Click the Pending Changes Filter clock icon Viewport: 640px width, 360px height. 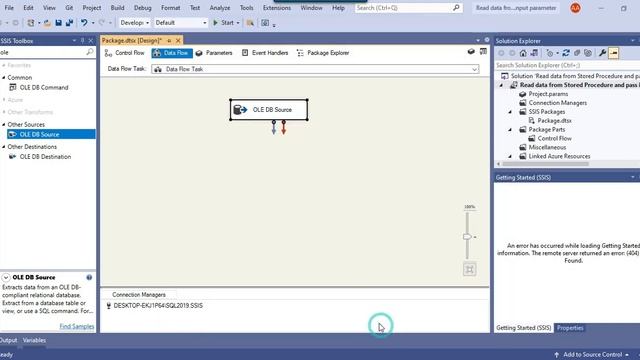(550, 53)
